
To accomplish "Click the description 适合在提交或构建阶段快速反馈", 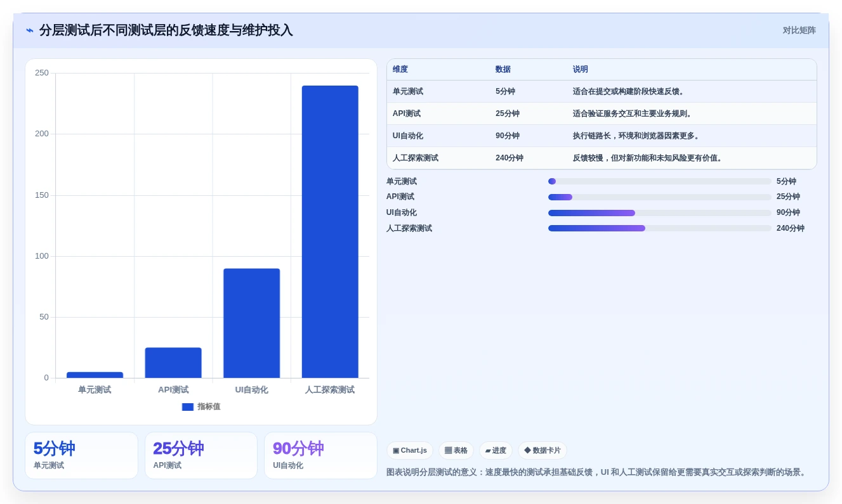I will [630, 91].
